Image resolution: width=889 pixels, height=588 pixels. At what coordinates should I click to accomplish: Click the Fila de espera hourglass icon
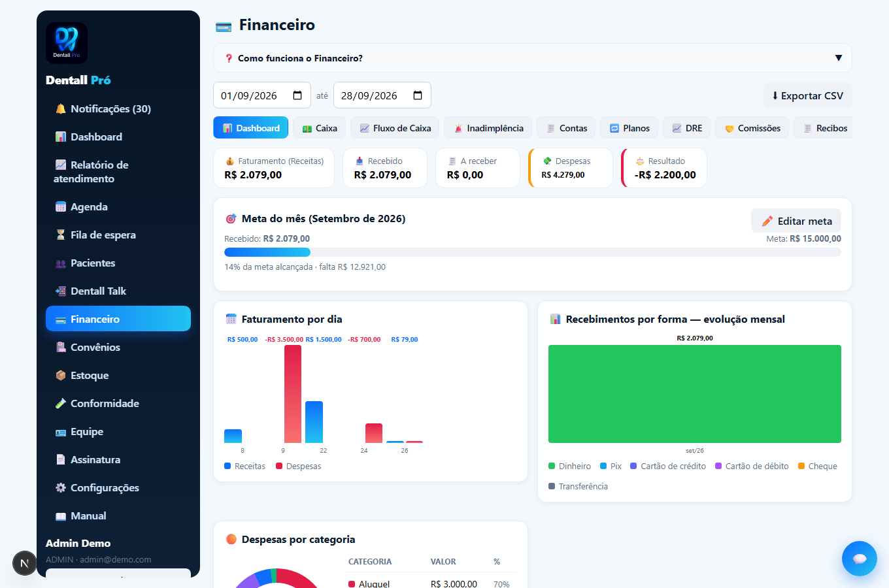tap(61, 235)
